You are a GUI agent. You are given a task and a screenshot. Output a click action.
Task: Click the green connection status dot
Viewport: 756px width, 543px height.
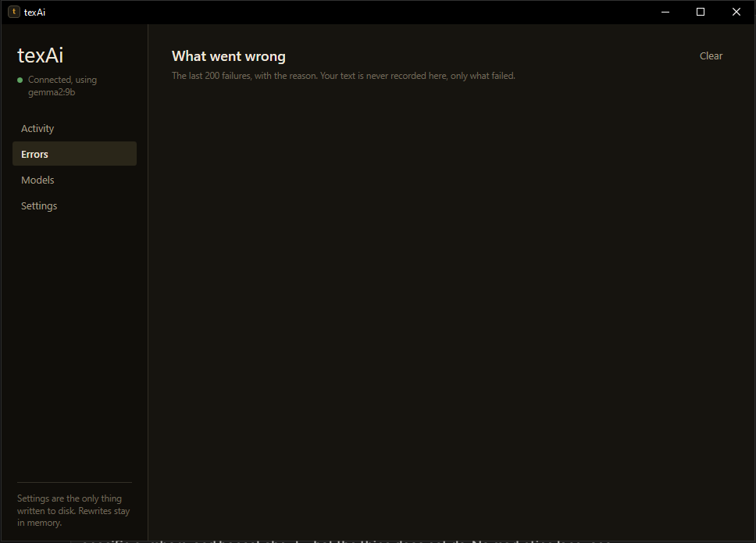20,80
